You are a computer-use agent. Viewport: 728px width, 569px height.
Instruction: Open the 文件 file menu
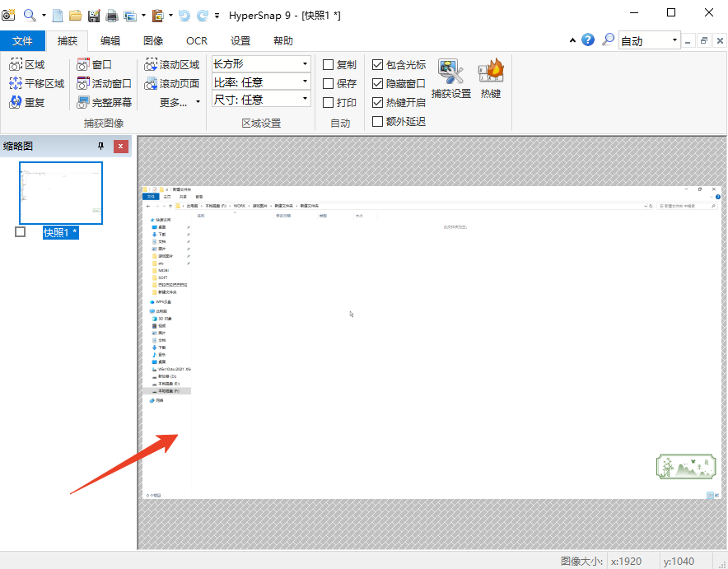click(23, 41)
